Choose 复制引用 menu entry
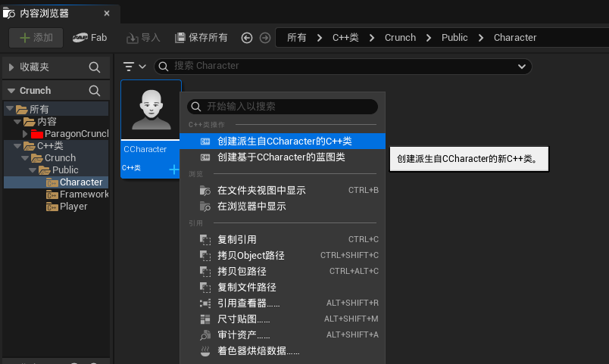The image size is (609, 364). pos(283,239)
